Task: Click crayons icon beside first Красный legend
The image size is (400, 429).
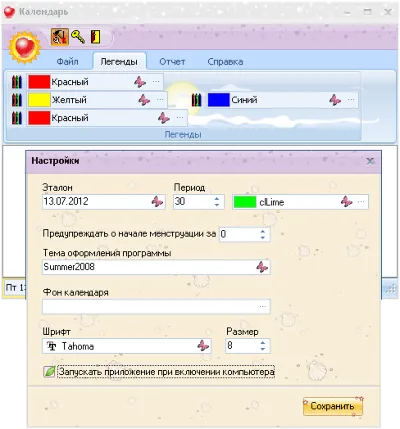Action: coord(17,82)
